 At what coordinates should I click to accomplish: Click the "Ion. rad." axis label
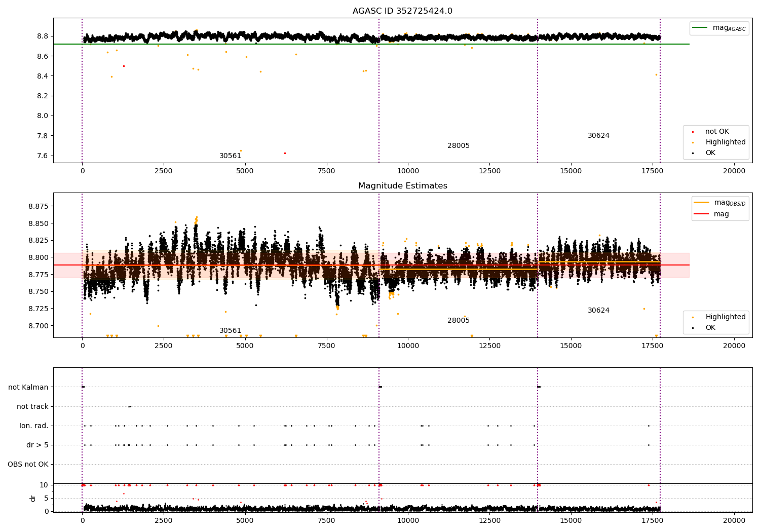34,426
